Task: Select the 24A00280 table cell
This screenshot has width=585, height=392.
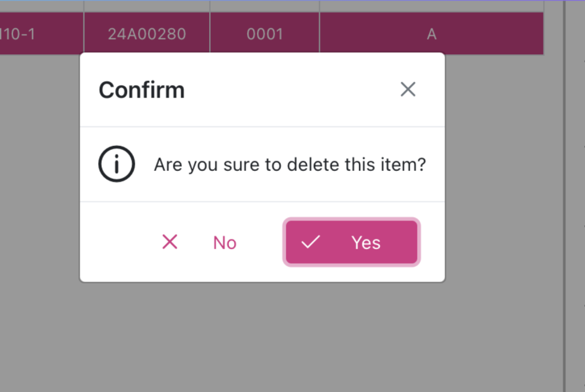Action: [147, 34]
